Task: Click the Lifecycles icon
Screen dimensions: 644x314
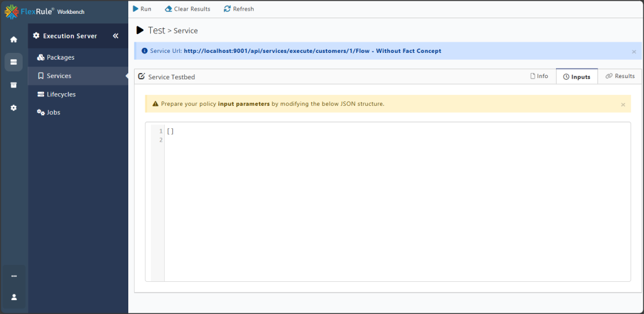Action: 41,94
